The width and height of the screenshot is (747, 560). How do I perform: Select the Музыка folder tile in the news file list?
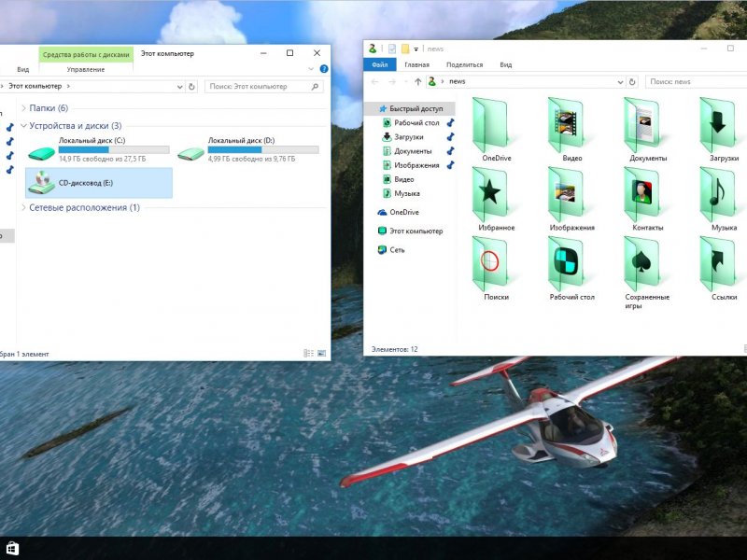point(723,199)
